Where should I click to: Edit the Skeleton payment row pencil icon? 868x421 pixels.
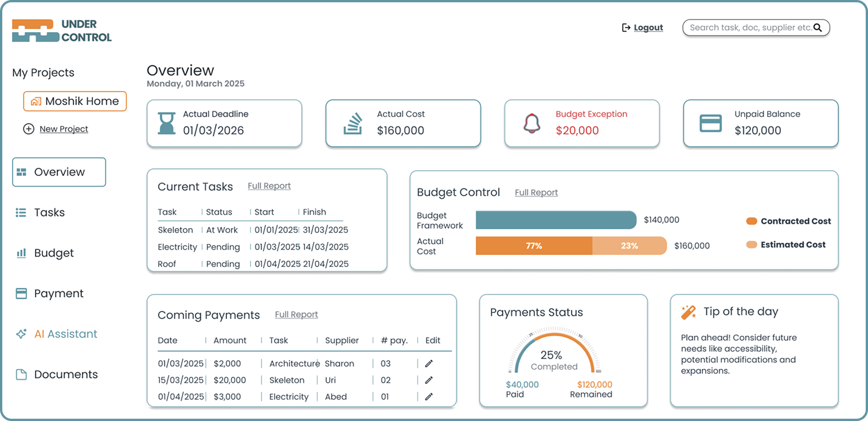tap(428, 380)
